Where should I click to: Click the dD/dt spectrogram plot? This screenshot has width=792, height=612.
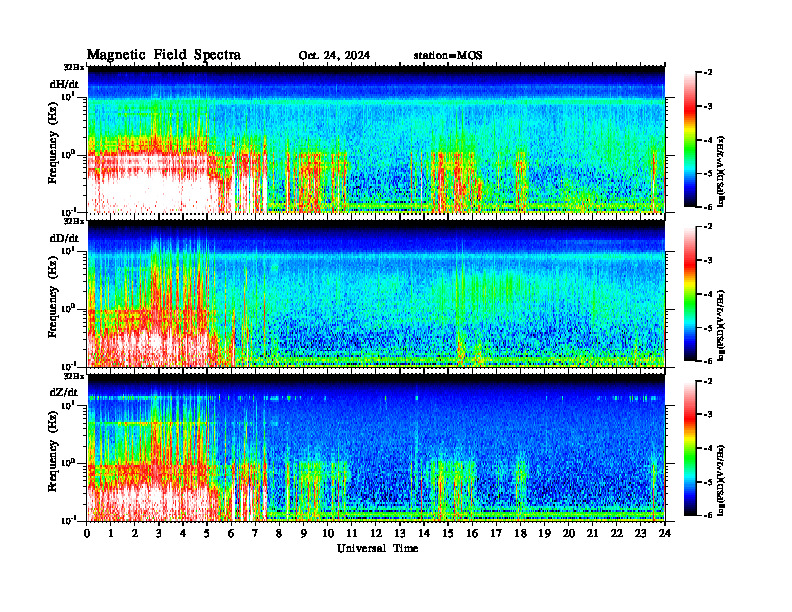click(x=376, y=294)
